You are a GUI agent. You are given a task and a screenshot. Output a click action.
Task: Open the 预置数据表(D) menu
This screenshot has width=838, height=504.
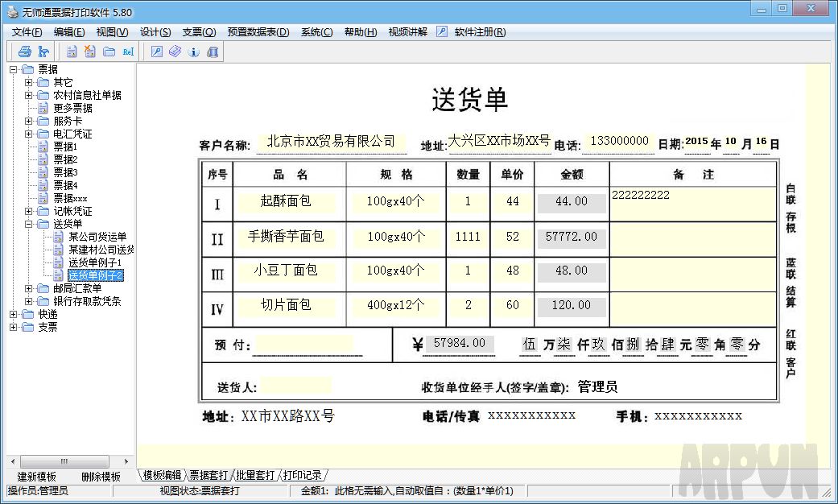tap(258, 32)
